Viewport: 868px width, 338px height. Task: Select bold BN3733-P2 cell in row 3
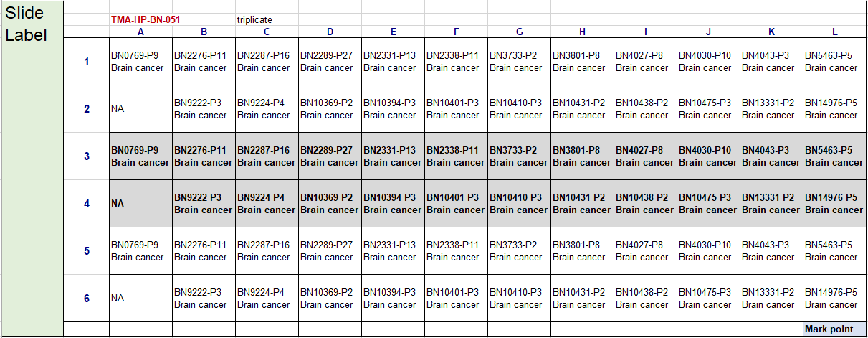tap(519, 156)
